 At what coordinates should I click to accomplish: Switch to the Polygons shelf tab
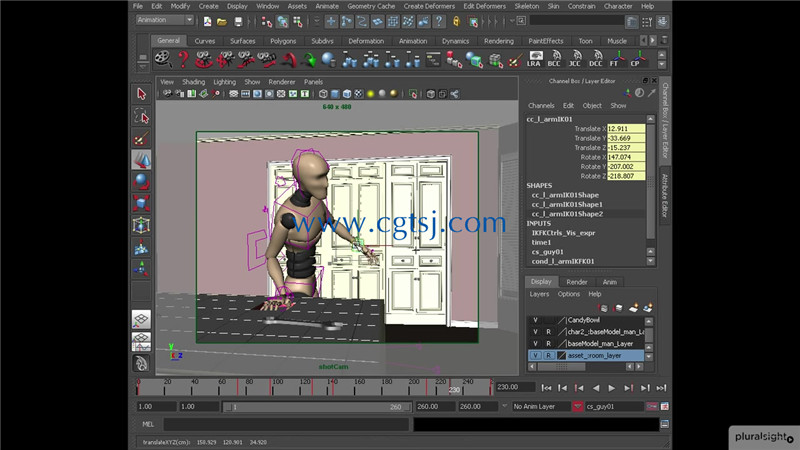283,41
